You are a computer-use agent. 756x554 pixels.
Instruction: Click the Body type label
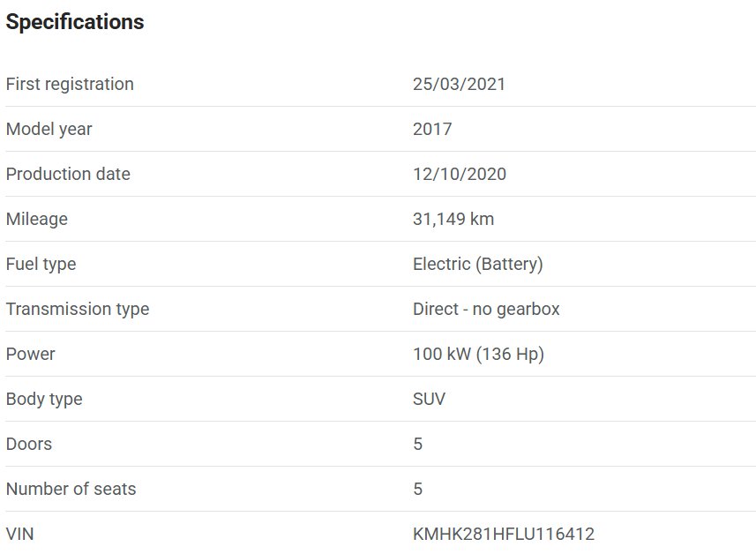coord(44,399)
